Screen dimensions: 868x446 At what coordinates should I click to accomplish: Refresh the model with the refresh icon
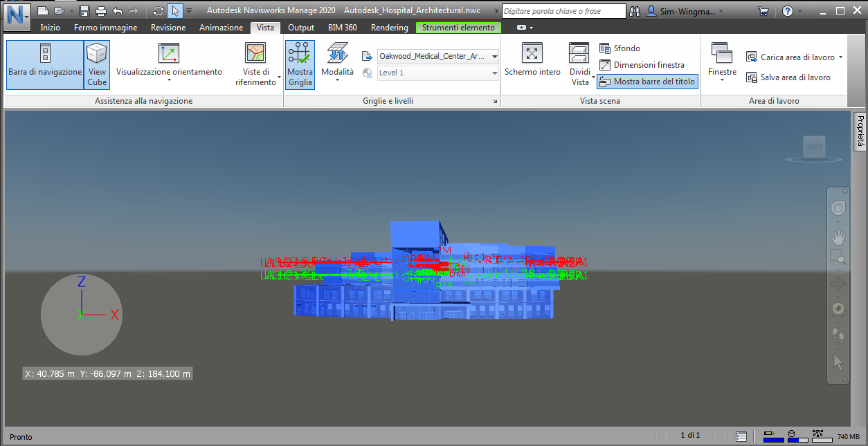(159, 11)
